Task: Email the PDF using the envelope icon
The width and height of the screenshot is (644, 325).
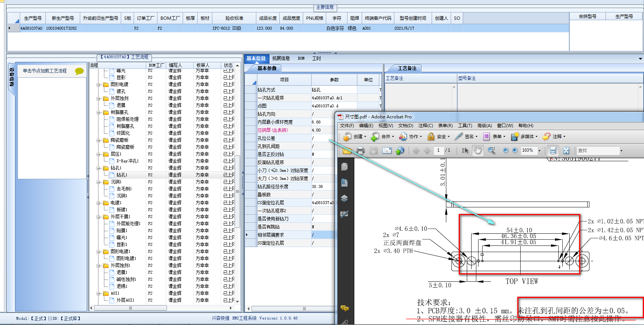Action: [387, 151]
